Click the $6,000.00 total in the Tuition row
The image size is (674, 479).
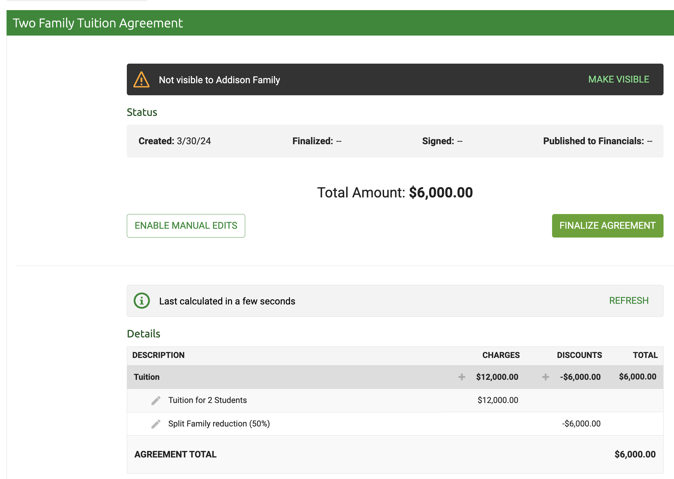coord(637,377)
